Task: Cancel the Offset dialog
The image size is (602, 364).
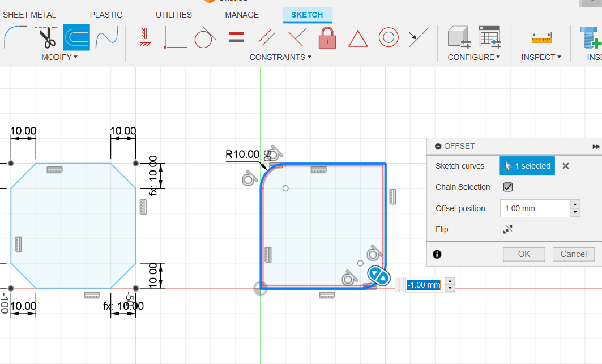Action: [574, 254]
